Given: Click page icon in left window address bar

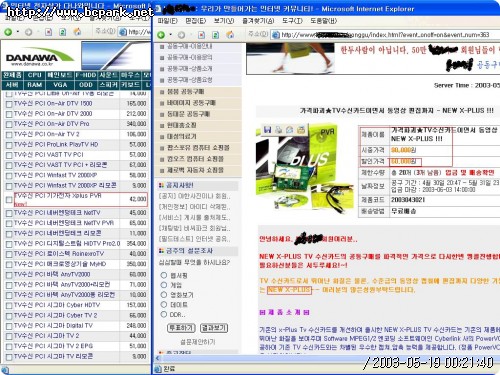Looking at the screenshot, I should pos(123,32).
